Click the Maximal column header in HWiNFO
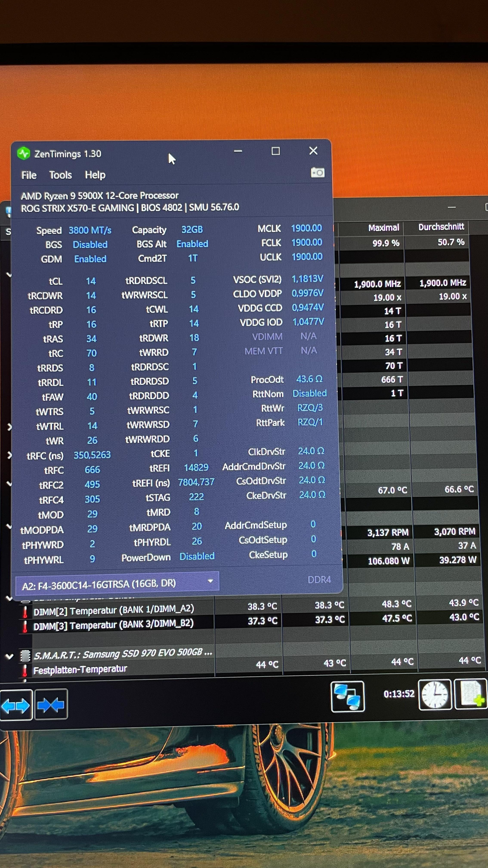This screenshot has width=488, height=868. click(x=384, y=228)
